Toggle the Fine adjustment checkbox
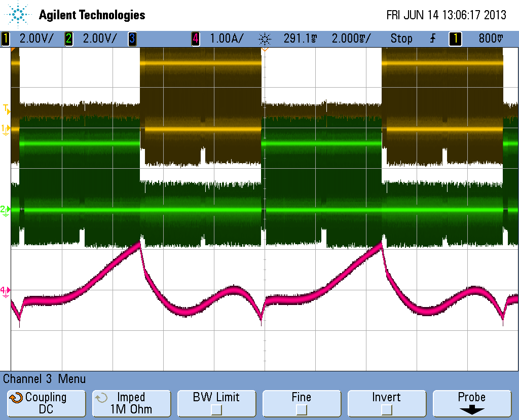Viewport: 519px width, 420px height. tap(302, 410)
